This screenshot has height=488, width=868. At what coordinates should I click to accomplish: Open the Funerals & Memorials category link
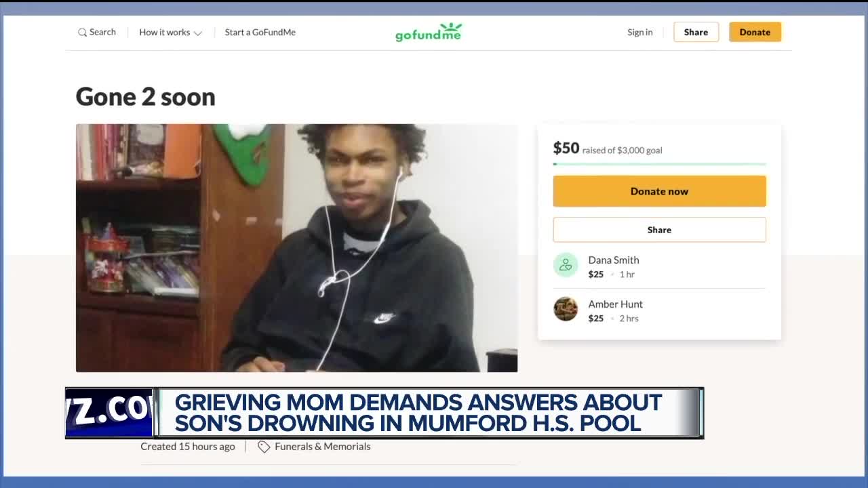tap(323, 447)
